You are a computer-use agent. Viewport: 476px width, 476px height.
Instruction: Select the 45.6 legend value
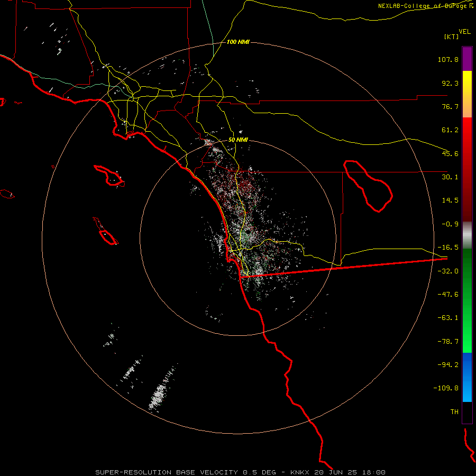[450, 153]
